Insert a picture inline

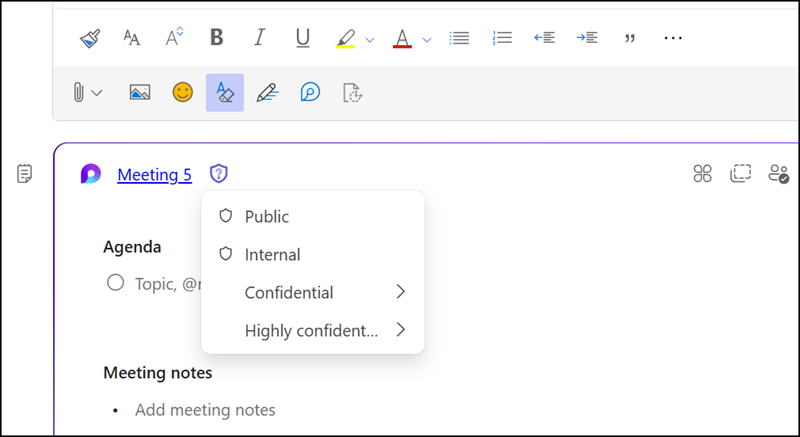click(140, 92)
